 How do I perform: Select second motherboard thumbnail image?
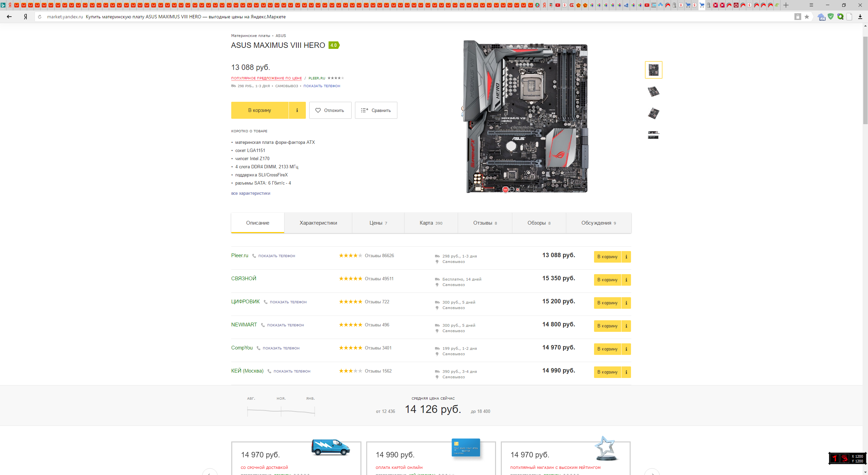pos(653,92)
